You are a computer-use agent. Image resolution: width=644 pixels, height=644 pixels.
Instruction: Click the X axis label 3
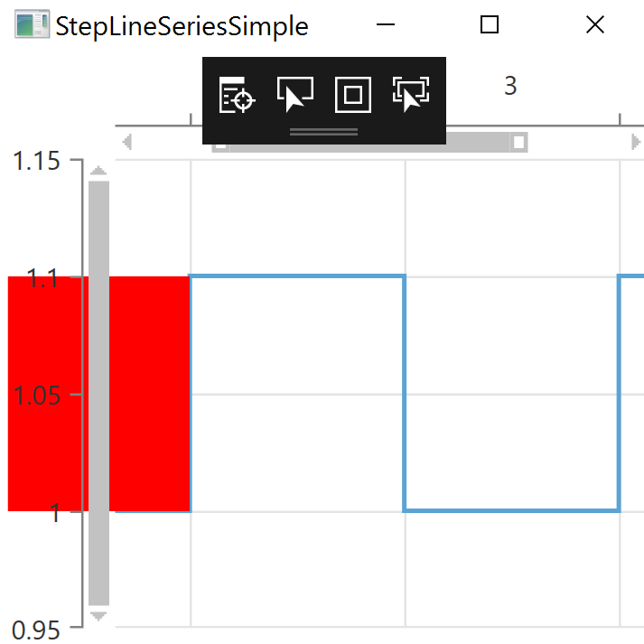[x=510, y=86]
